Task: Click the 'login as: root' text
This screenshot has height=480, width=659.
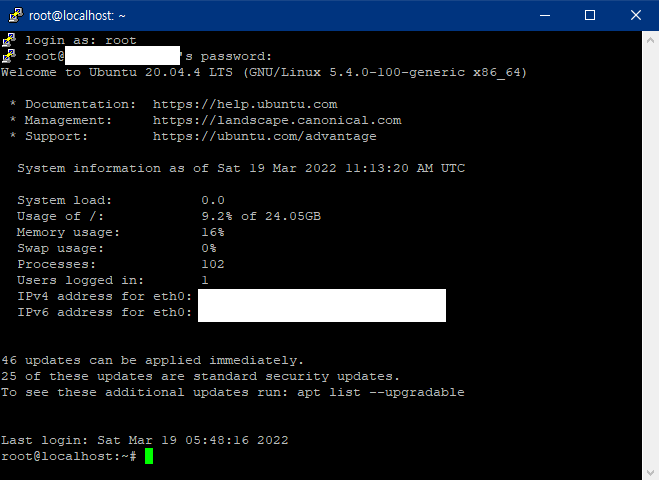Action: coord(81,40)
